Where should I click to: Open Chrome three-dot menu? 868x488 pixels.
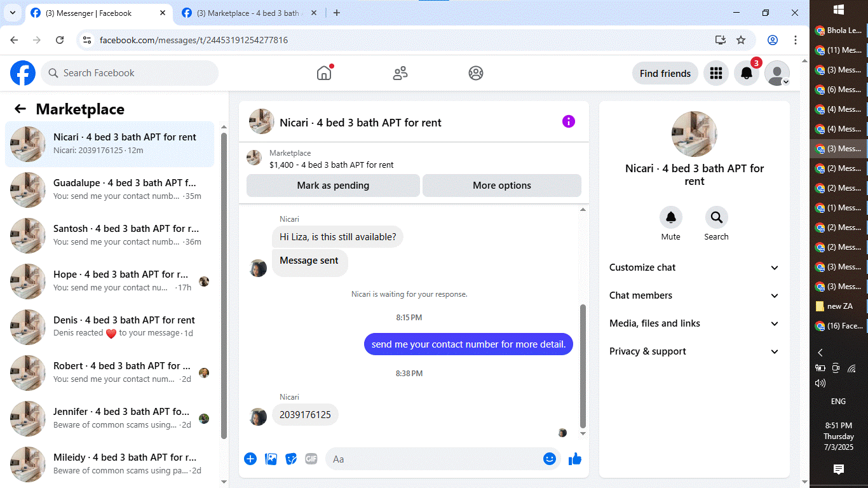(796, 40)
